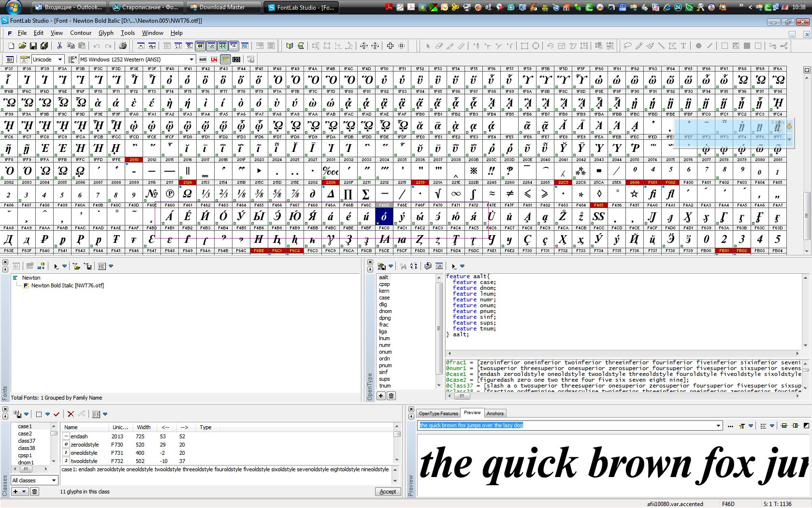812x508 pixels.
Task: Click the red checkmark icon in Classes toolbar
Action: pos(57,414)
